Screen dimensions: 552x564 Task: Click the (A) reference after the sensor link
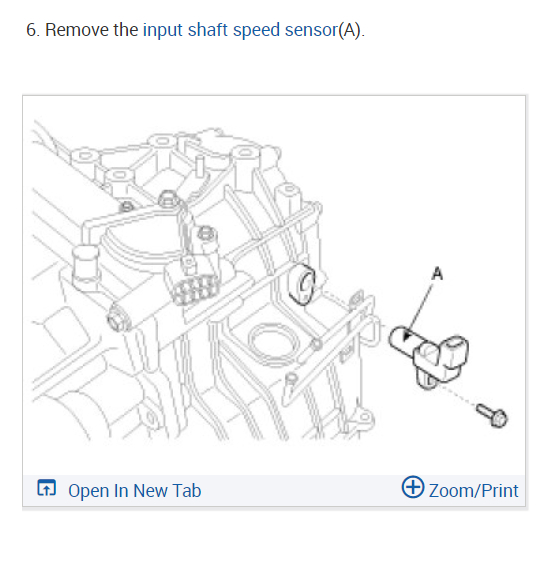pyautogui.click(x=349, y=30)
